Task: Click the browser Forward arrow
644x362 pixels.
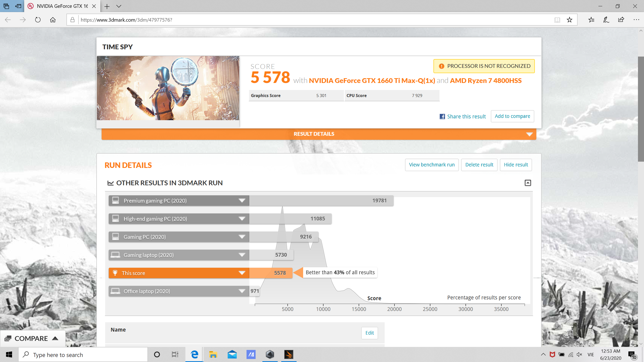Action: [x=23, y=20]
